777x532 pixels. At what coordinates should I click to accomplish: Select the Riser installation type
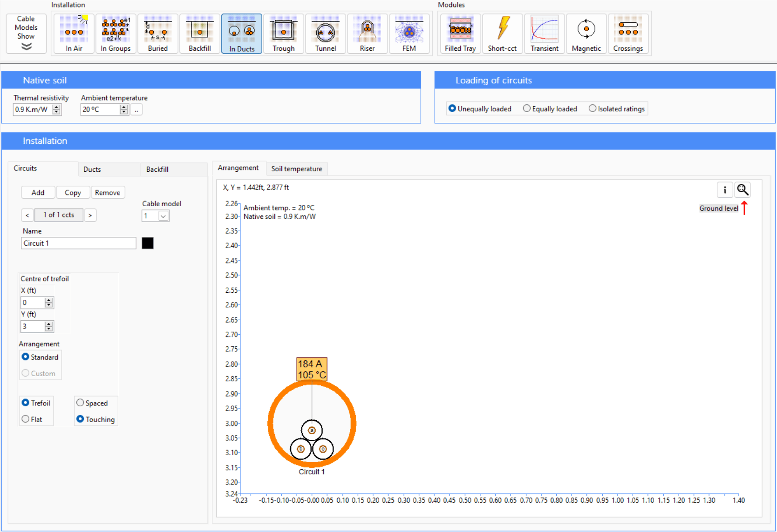(x=367, y=33)
